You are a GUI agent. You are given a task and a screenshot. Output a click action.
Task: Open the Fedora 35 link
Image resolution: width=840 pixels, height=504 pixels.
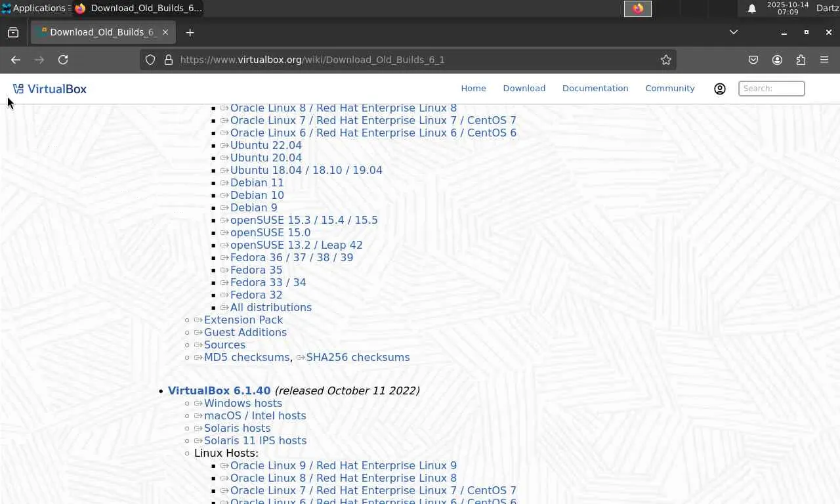click(x=256, y=270)
